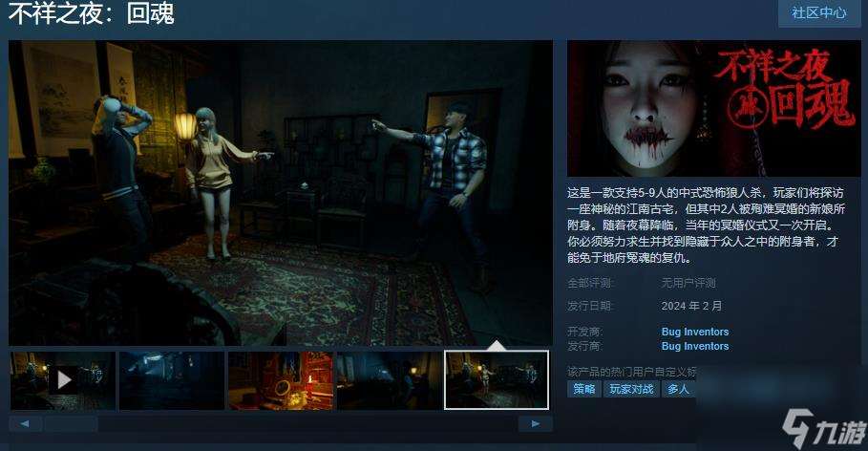Image resolution: width=868 pixels, height=451 pixels.
Task: Click the main screenshot of pointing characters
Action: (x=281, y=193)
